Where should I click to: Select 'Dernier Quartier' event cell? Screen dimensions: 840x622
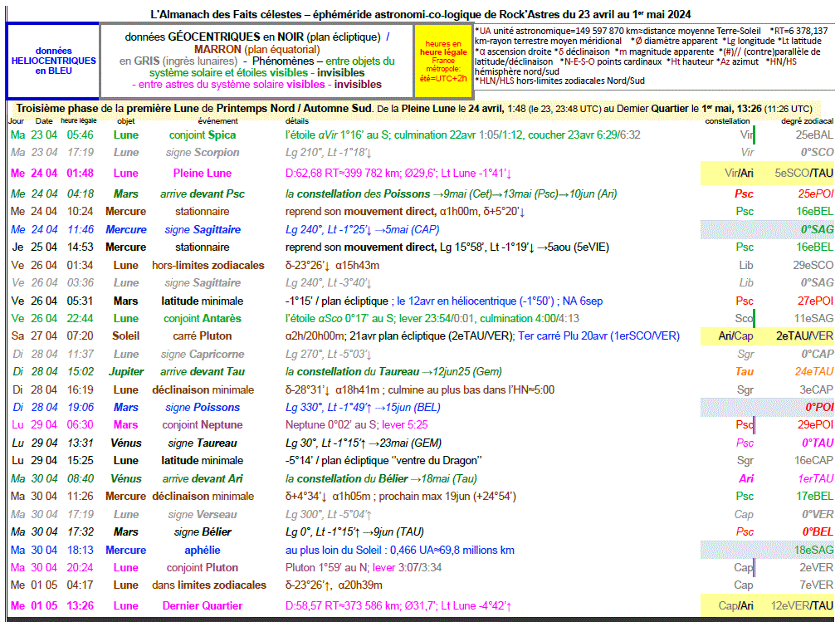pyautogui.click(x=203, y=606)
